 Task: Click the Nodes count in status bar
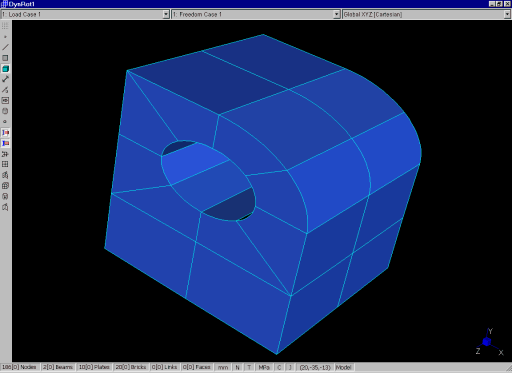pos(19,367)
